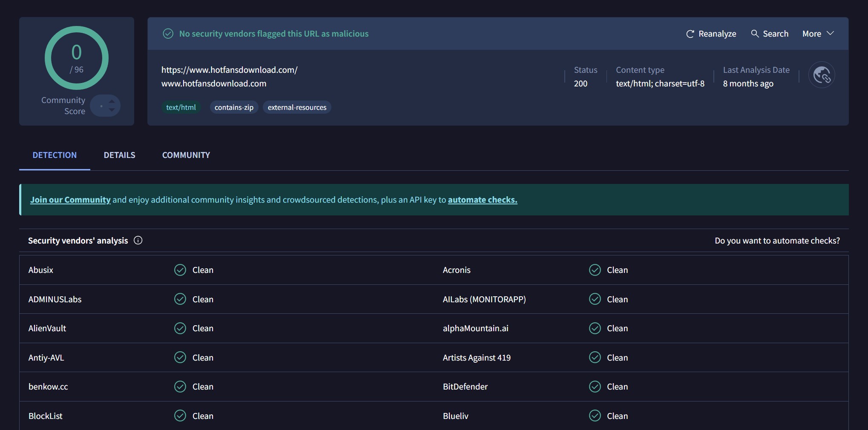Click the contains-zip tag

pos(234,107)
